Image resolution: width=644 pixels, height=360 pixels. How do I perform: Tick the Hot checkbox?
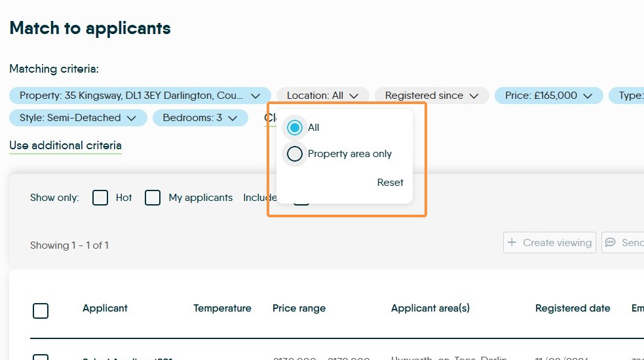tap(100, 198)
